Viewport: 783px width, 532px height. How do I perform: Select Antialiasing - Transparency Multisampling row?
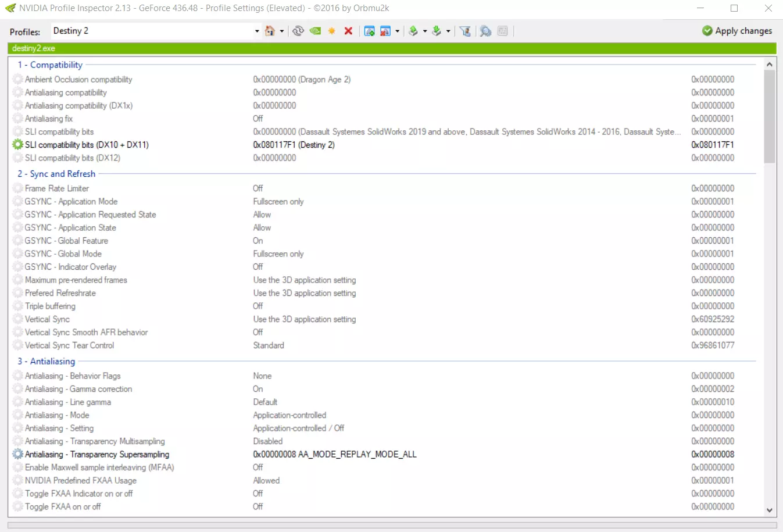pyautogui.click(x=95, y=441)
